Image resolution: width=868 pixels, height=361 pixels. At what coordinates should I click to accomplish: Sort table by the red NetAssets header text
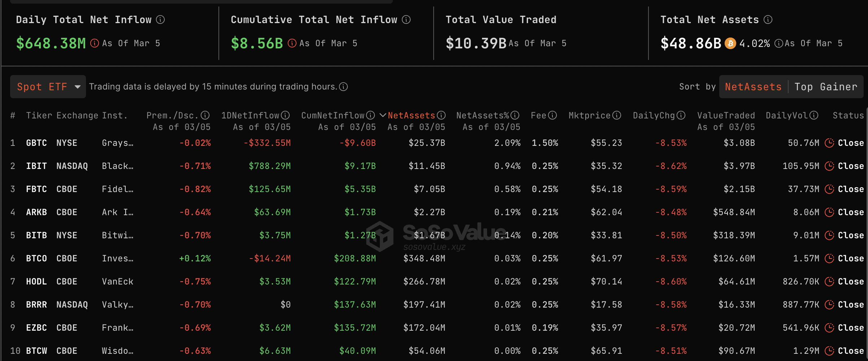412,116
